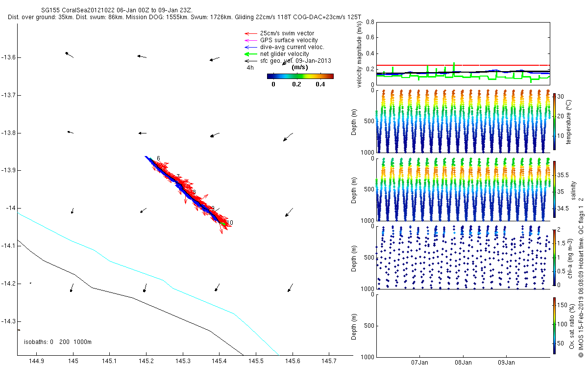Click the '145.7' longitude tick label
This screenshot has height=368, width=588.
coord(329,362)
